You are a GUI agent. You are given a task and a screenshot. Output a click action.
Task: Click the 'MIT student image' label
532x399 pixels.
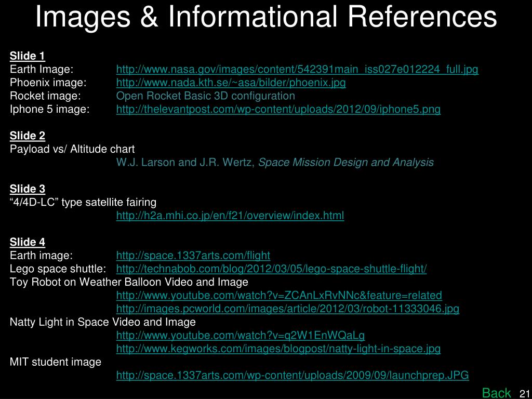pyautogui.click(x=56, y=362)
